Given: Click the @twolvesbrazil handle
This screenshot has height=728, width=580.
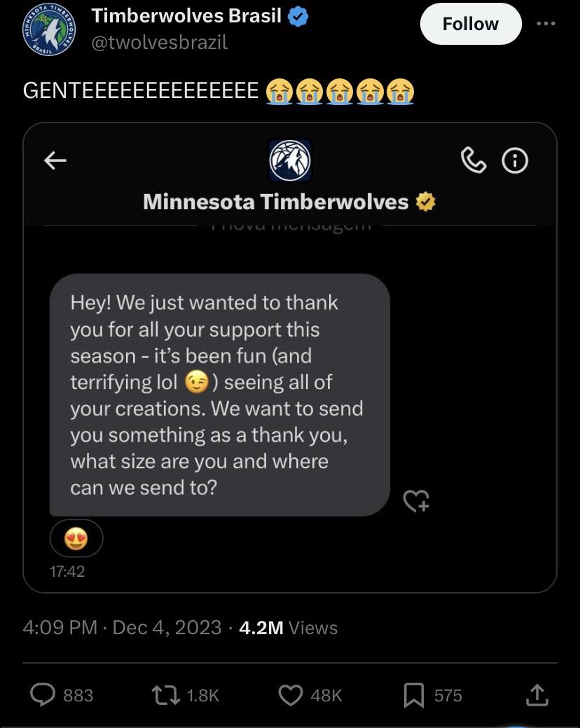Looking at the screenshot, I should 160,42.
